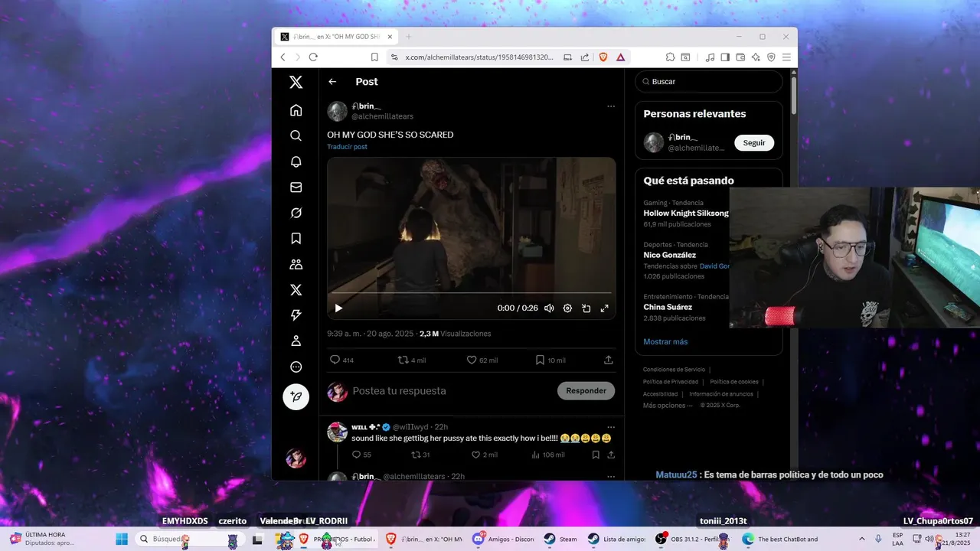The height and width of the screenshot is (551, 980).
Task: Open Communities icon in X sidebar
Action: point(296,265)
